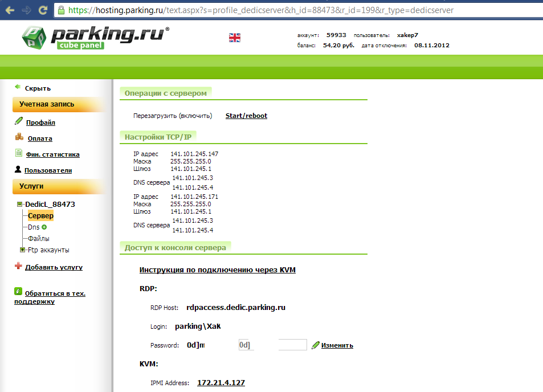Click the IP address 141.101.245.147

point(194,154)
